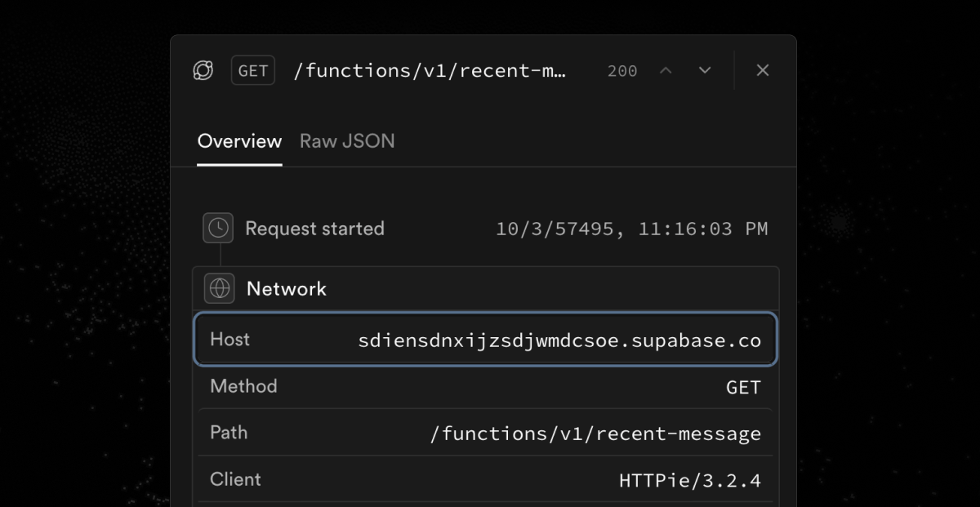Click the Supabase logo icon in header

point(203,71)
